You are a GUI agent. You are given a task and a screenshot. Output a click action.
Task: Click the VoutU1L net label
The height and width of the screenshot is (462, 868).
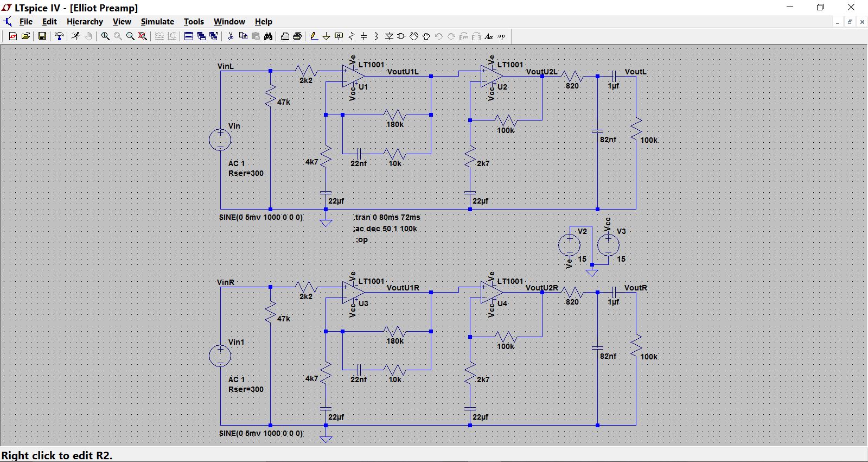403,72
